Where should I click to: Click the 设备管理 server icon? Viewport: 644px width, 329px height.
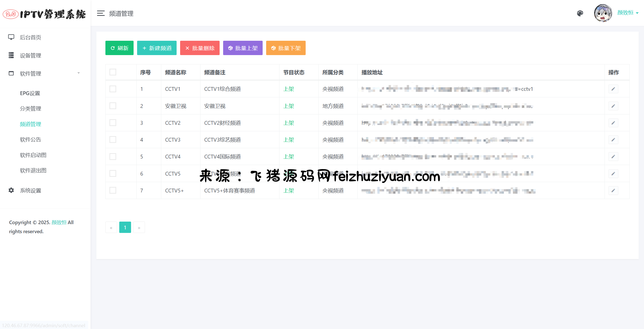tap(11, 55)
